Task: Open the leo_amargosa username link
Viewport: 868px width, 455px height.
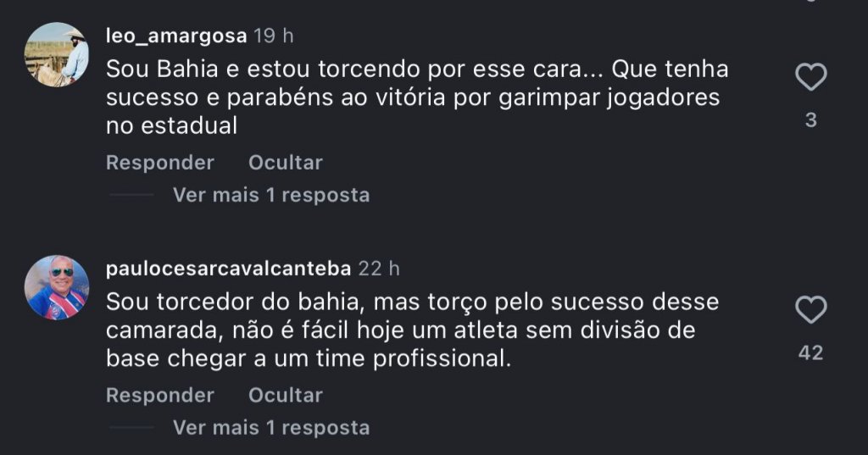Action: coord(176,36)
